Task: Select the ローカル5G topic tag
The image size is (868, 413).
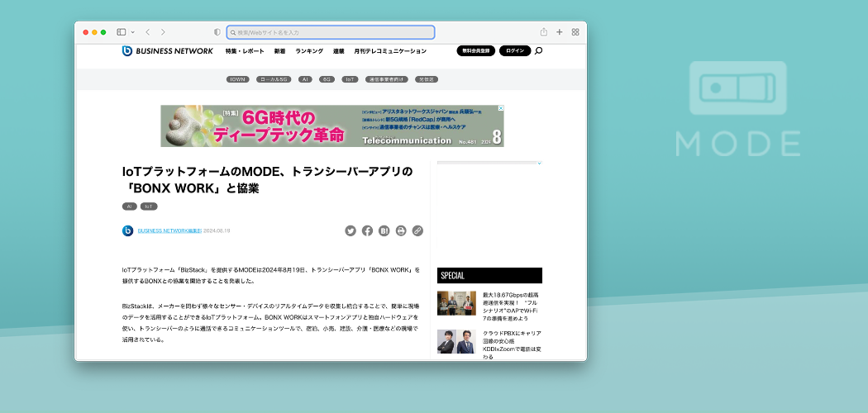Action: coord(274,79)
